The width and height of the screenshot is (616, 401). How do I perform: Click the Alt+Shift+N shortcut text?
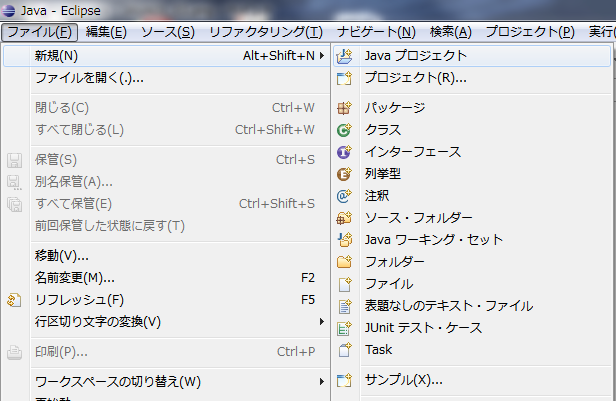[279, 56]
